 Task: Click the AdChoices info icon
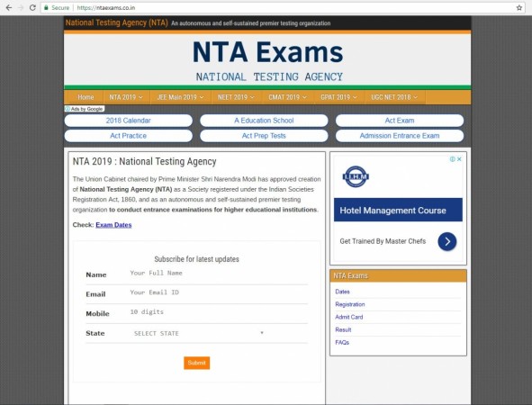coord(452,159)
